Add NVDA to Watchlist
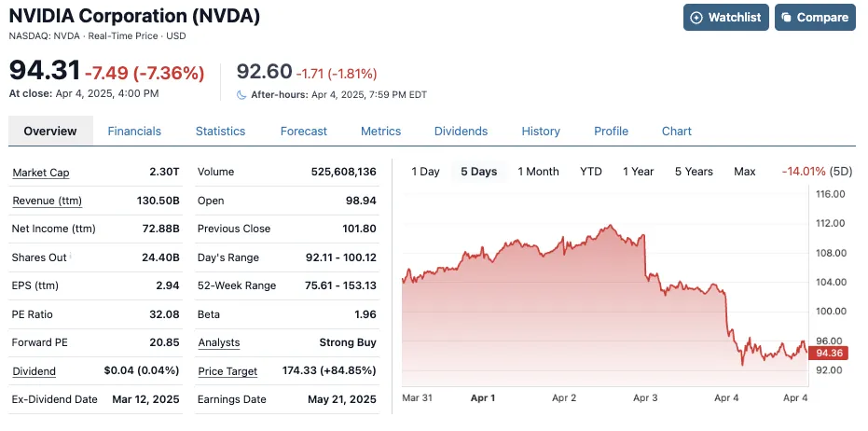 [x=724, y=18]
